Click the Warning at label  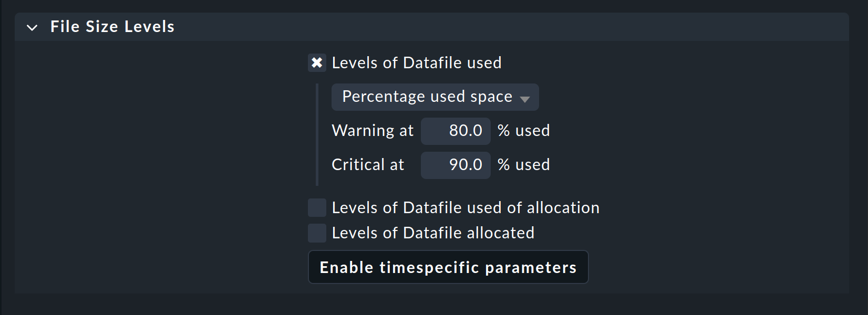point(373,131)
